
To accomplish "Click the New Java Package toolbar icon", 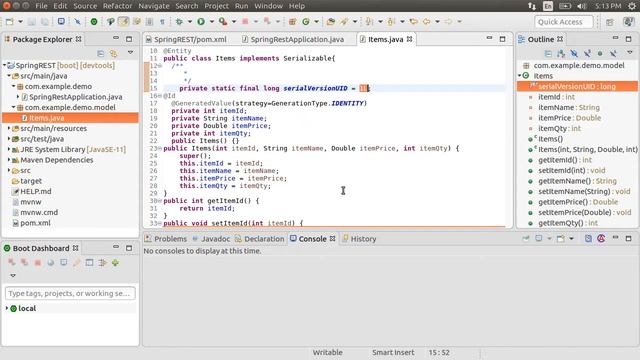I will click(x=292, y=22).
